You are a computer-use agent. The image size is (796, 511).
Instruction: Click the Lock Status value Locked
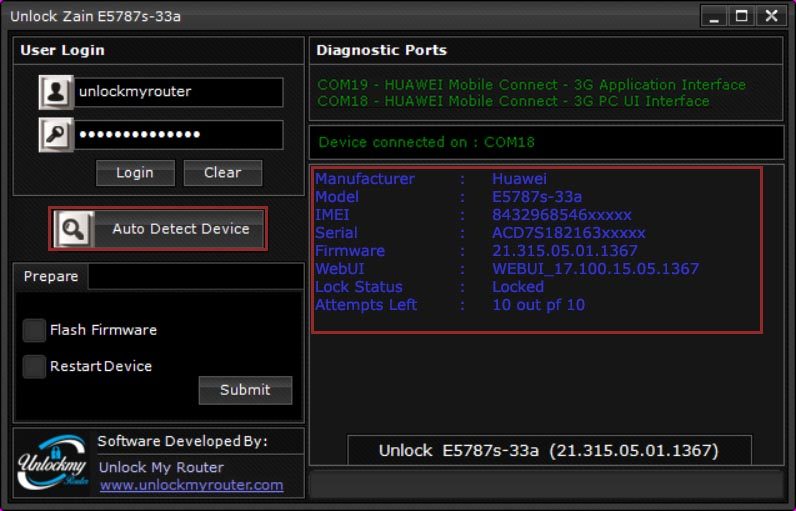click(x=518, y=287)
